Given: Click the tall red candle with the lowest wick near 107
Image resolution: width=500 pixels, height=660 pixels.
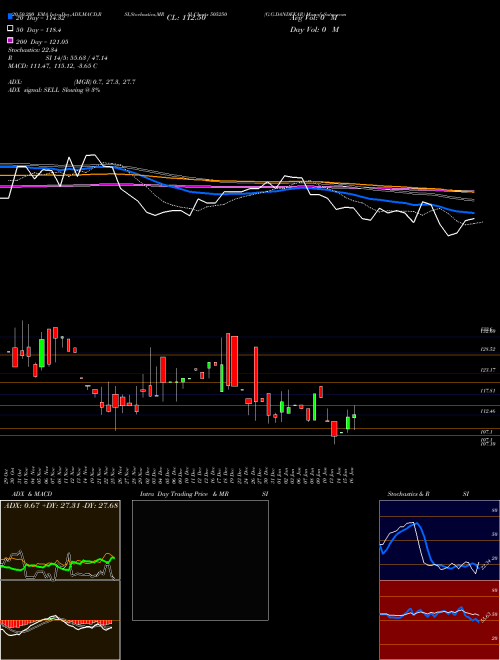Looking at the screenshot, I should coord(334,429).
